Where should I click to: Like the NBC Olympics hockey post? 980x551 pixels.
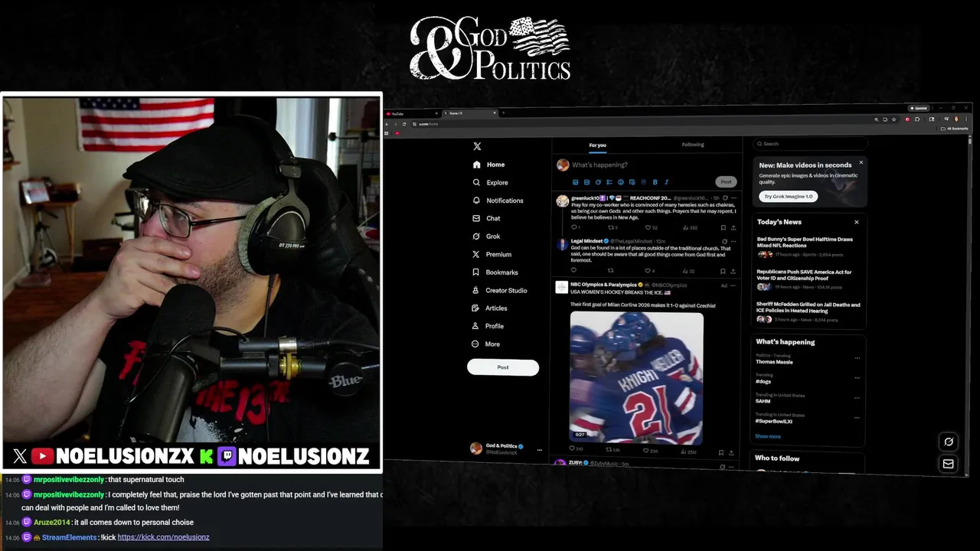[648, 452]
